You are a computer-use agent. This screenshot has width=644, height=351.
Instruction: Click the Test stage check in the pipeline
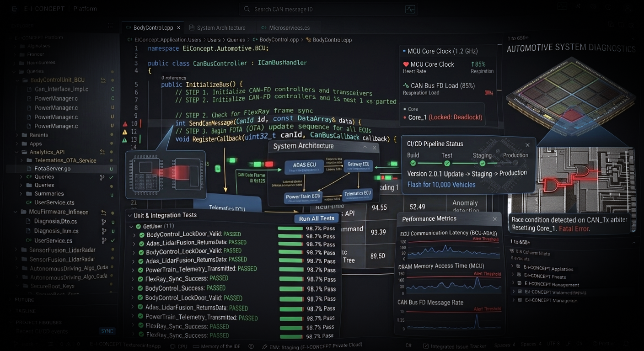pyautogui.click(x=447, y=163)
